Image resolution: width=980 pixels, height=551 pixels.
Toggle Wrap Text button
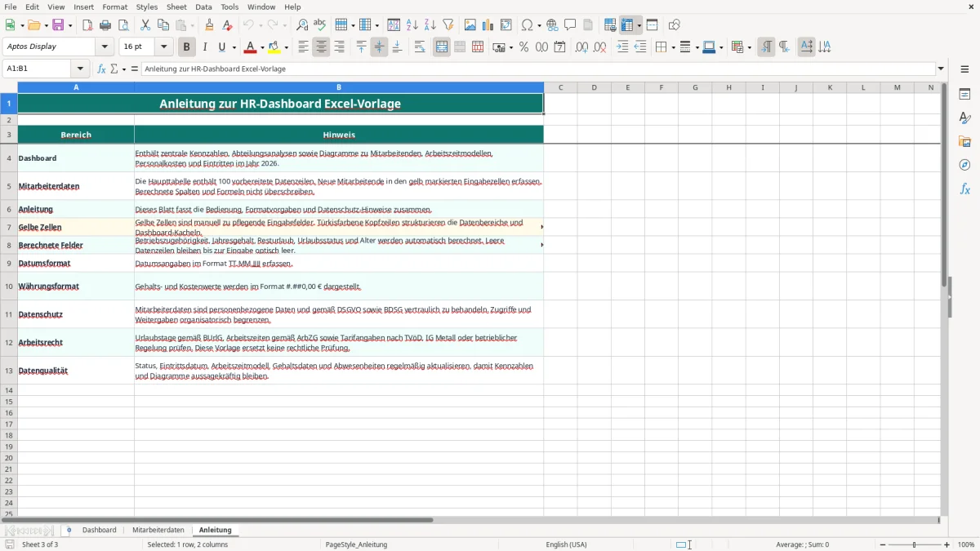420,47
